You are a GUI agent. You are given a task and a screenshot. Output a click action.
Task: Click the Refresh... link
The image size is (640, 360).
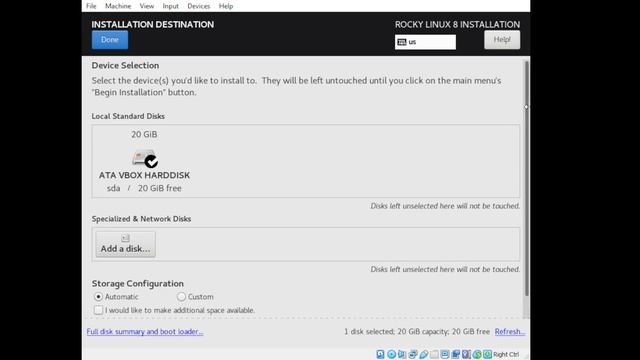(x=510, y=331)
